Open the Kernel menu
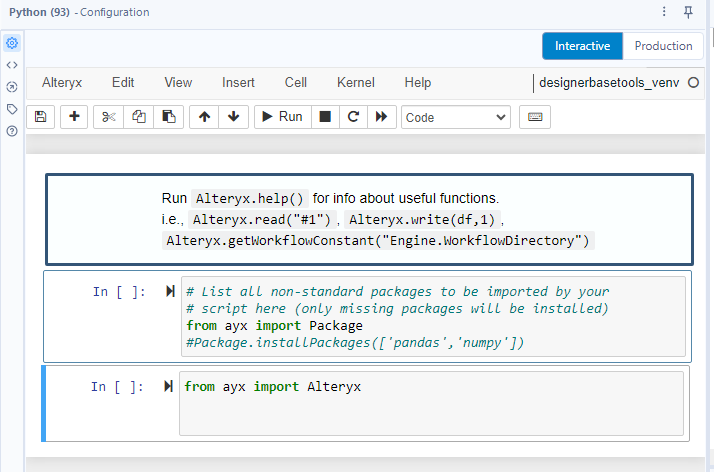The image size is (714, 472). click(x=356, y=82)
